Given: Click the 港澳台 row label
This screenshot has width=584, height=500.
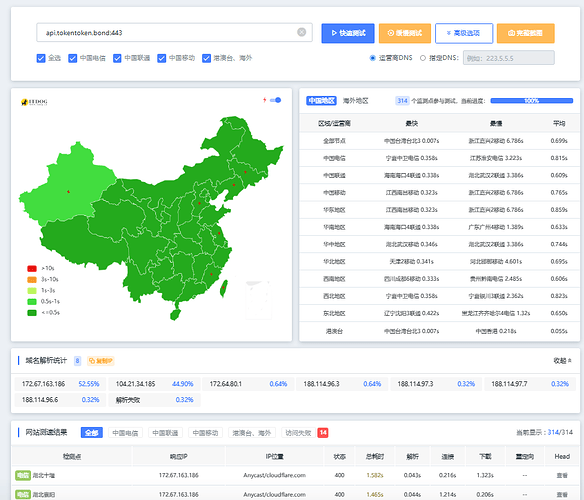Looking at the screenshot, I should (334, 331).
